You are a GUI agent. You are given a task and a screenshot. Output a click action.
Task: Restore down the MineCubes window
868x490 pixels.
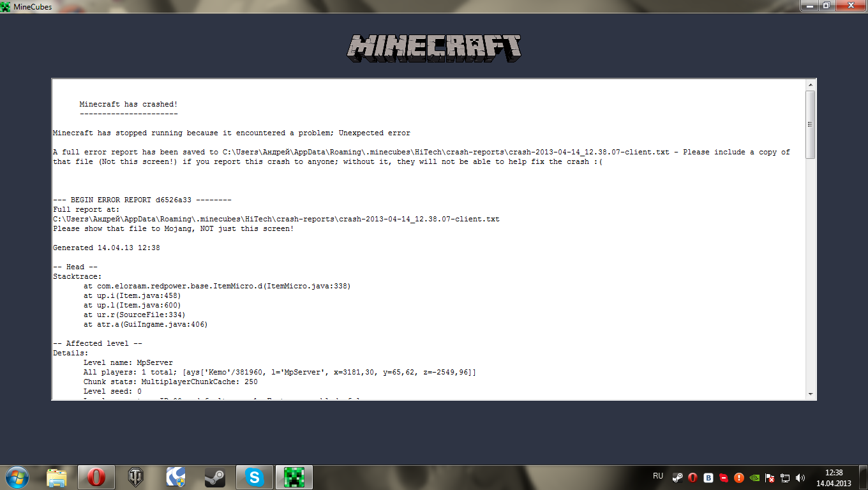[x=827, y=5]
